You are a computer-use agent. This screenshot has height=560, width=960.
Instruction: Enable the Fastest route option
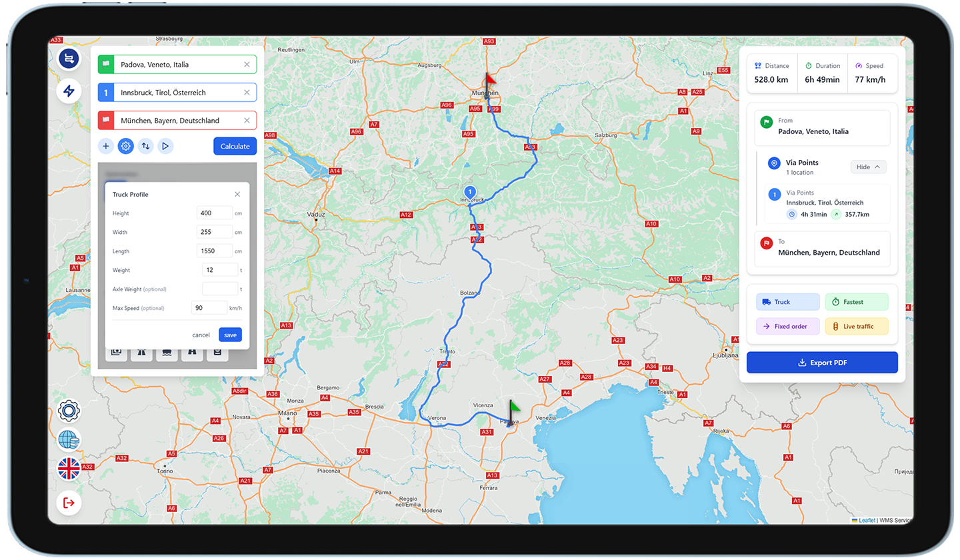tap(857, 301)
